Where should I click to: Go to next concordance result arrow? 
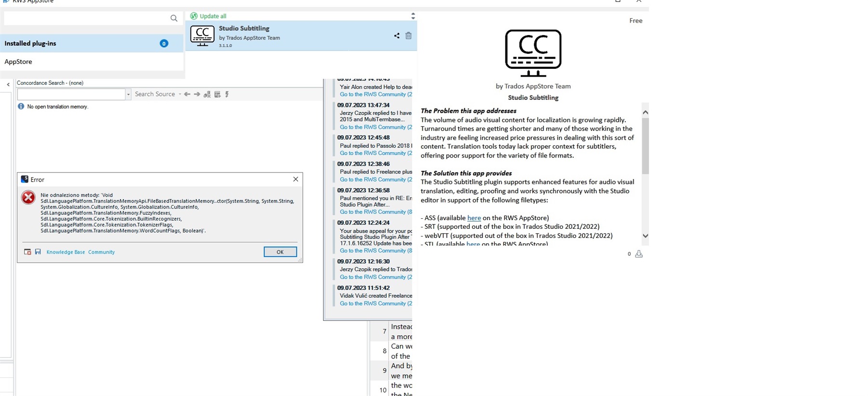tap(197, 94)
